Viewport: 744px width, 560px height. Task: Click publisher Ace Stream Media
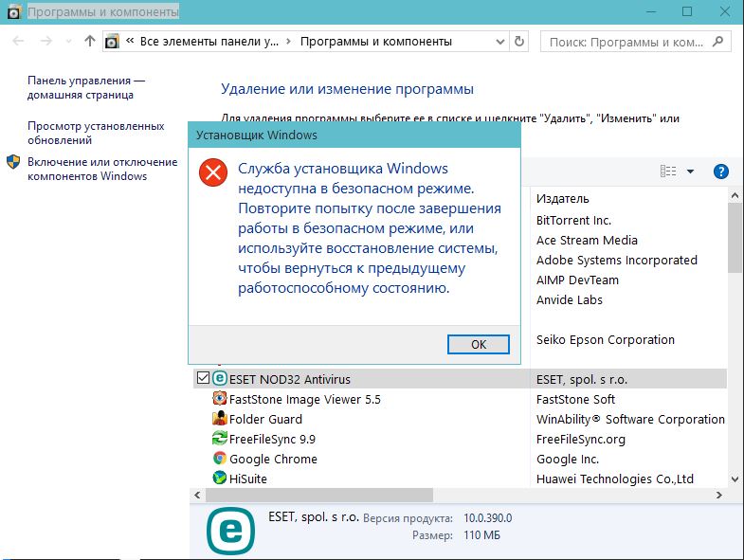click(587, 240)
